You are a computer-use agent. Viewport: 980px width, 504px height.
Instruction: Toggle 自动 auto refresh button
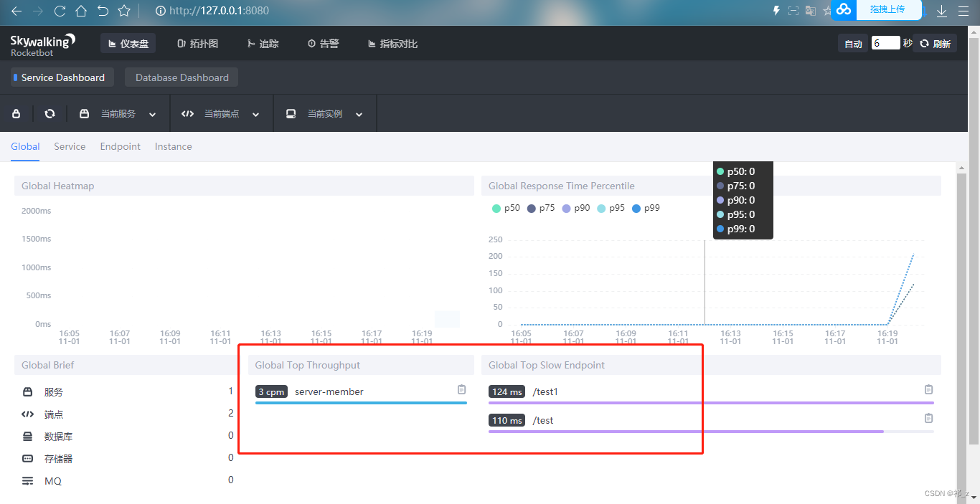[853, 44]
